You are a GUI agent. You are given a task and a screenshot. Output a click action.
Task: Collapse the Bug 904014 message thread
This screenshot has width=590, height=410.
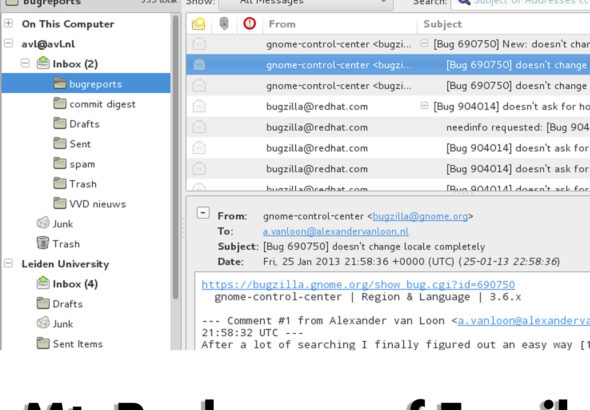point(424,106)
